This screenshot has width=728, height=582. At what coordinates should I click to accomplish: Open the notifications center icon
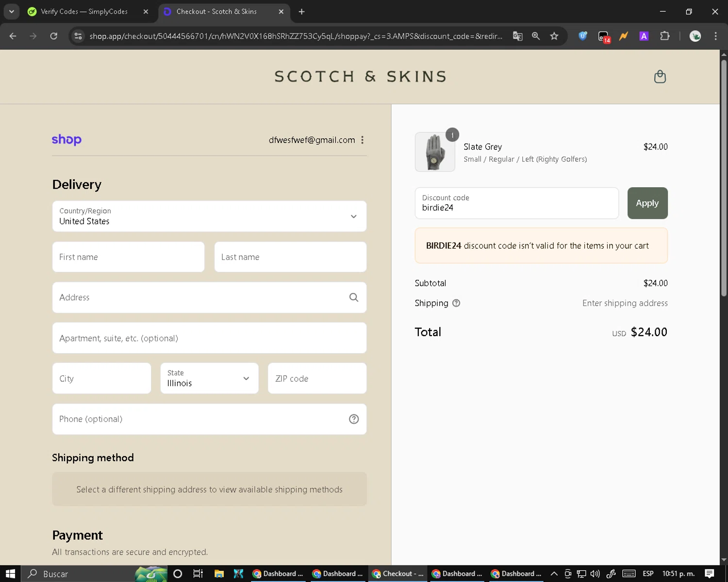[710, 574]
